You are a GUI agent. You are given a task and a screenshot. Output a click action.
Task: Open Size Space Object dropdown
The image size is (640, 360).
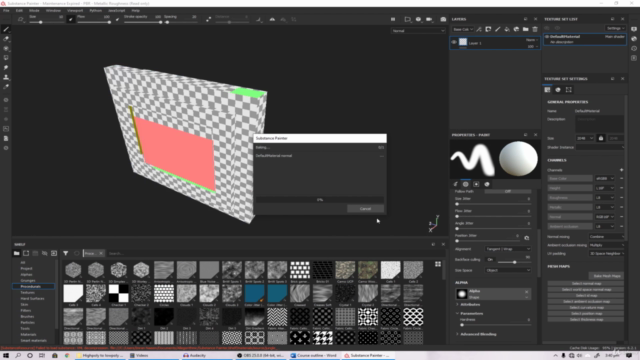(508, 270)
